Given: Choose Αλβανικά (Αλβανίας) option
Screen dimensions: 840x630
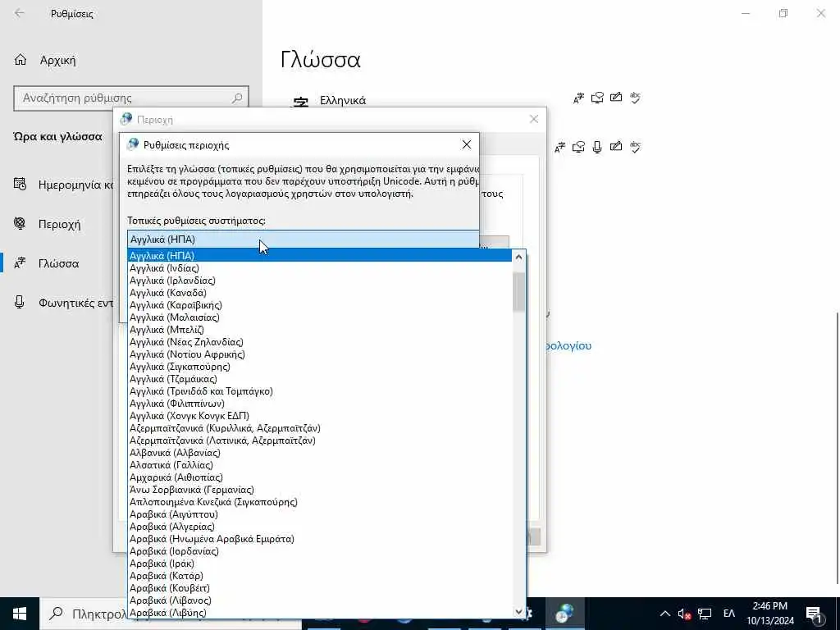Looking at the screenshot, I should pos(320,453).
